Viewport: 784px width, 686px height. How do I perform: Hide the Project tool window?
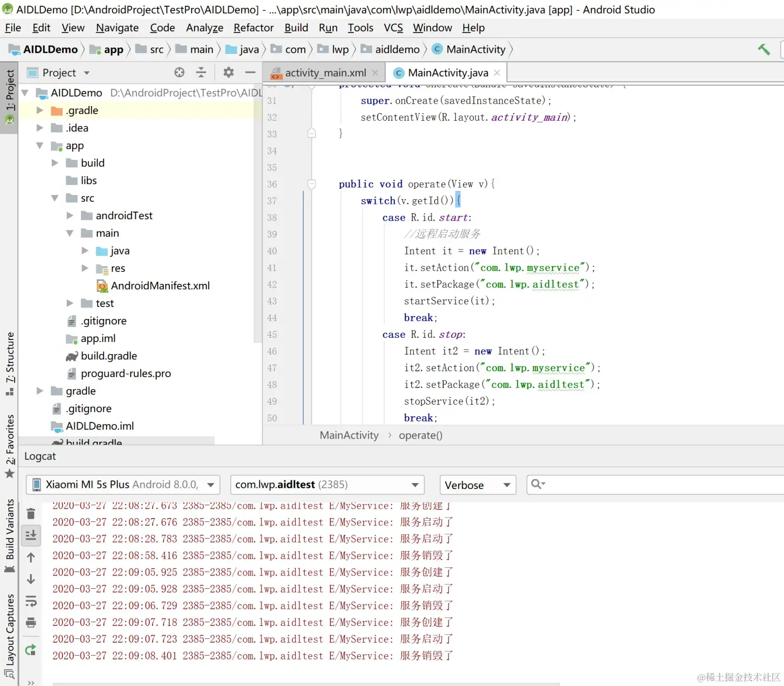click(250, 73)
